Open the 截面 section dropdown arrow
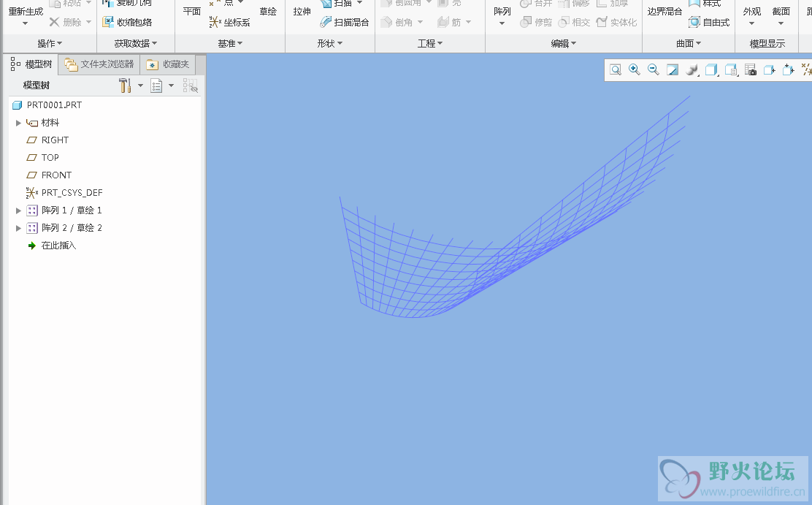The image size is (812, 505). 781,24
